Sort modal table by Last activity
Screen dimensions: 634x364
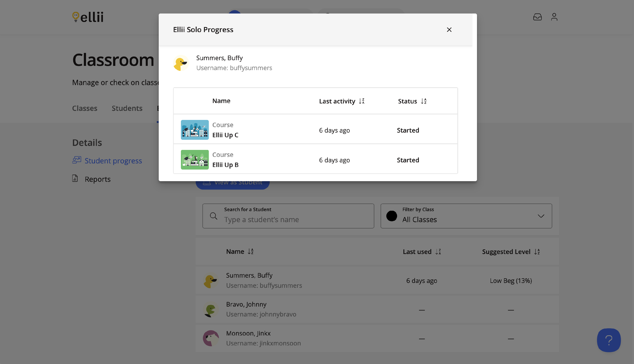(x=362, y=101)
